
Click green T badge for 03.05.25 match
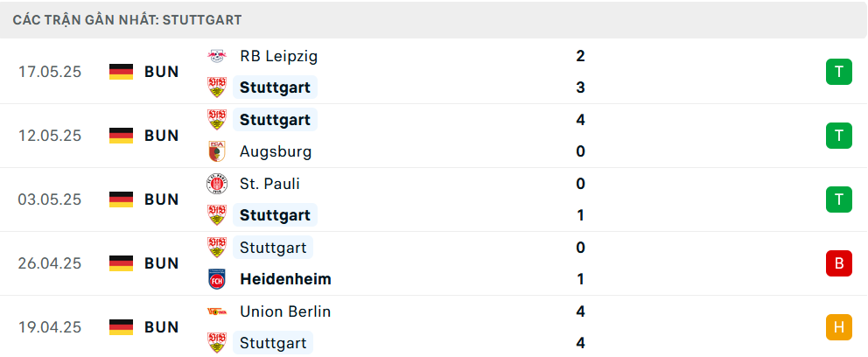coord(838,199)
